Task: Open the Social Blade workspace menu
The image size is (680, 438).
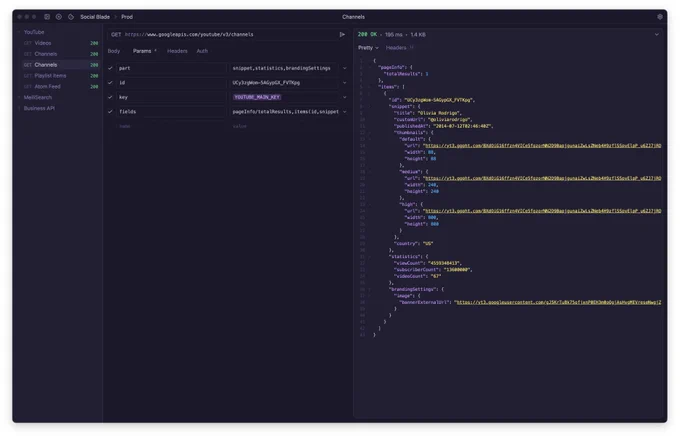Action: point(95,17)
